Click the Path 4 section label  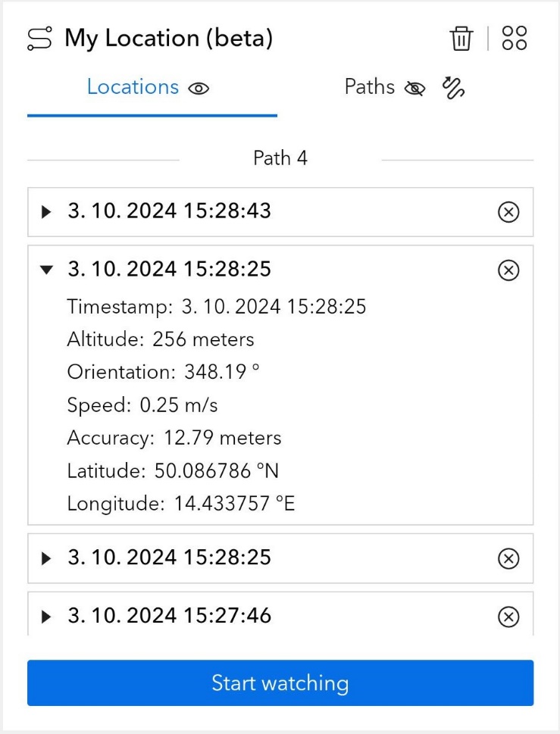point(280,158)
